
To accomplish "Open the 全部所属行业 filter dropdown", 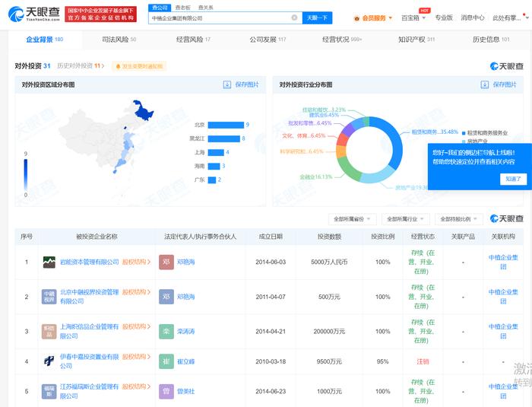I will point(405,219).
